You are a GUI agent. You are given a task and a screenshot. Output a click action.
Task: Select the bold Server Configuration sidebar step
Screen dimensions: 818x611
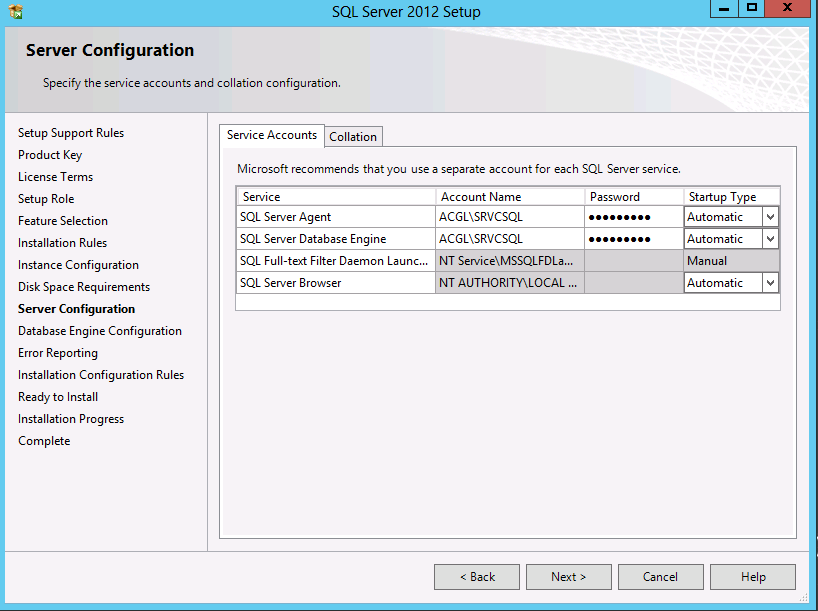(x=76, y=309)
